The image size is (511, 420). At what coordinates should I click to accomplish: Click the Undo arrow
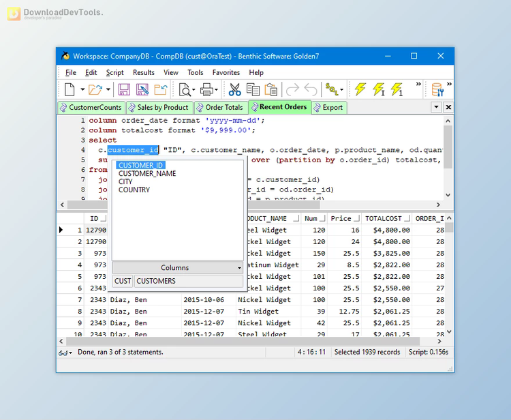(311, 89)
